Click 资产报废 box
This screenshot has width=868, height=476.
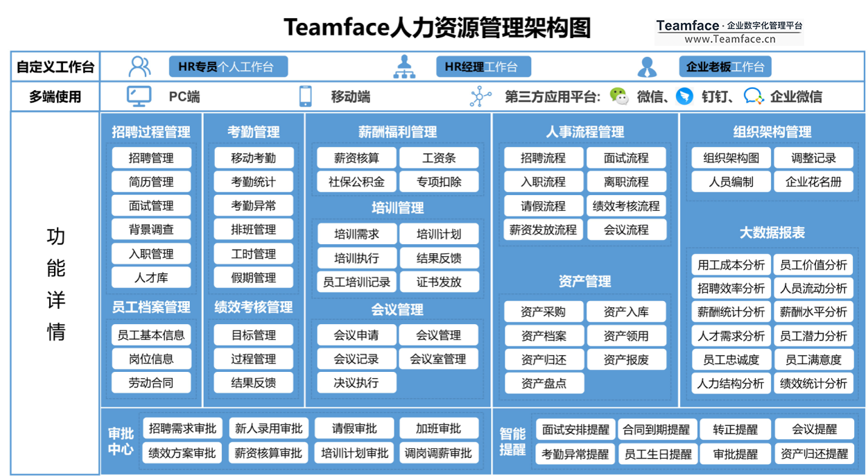click(x=626, y=359)
